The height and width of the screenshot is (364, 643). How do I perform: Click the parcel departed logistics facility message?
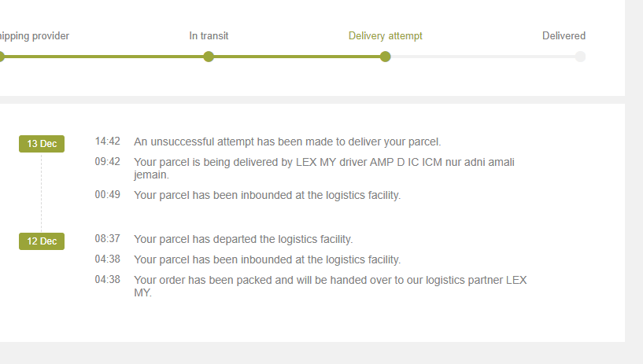point(243,239)
